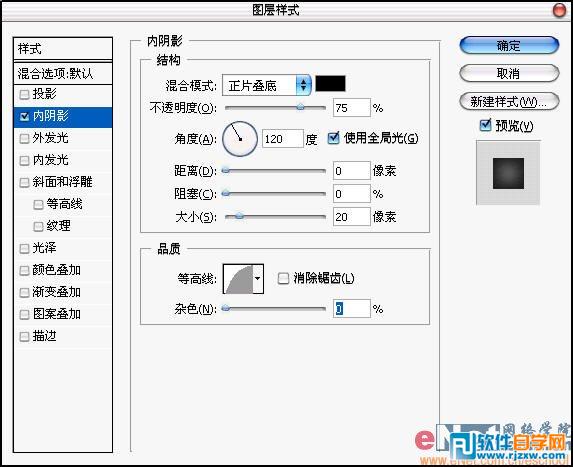Select the 渐变叠加 style entry
The image size is (573, 467).
tap(63, 292)
